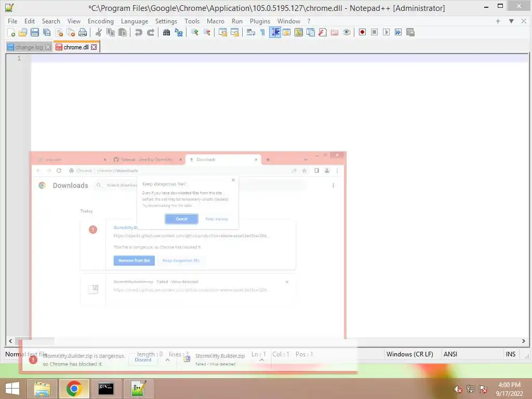The height and width of the screenshot is (399, 532).
Task: Switch to Chrome in taskbar
Action: (74, 389)
